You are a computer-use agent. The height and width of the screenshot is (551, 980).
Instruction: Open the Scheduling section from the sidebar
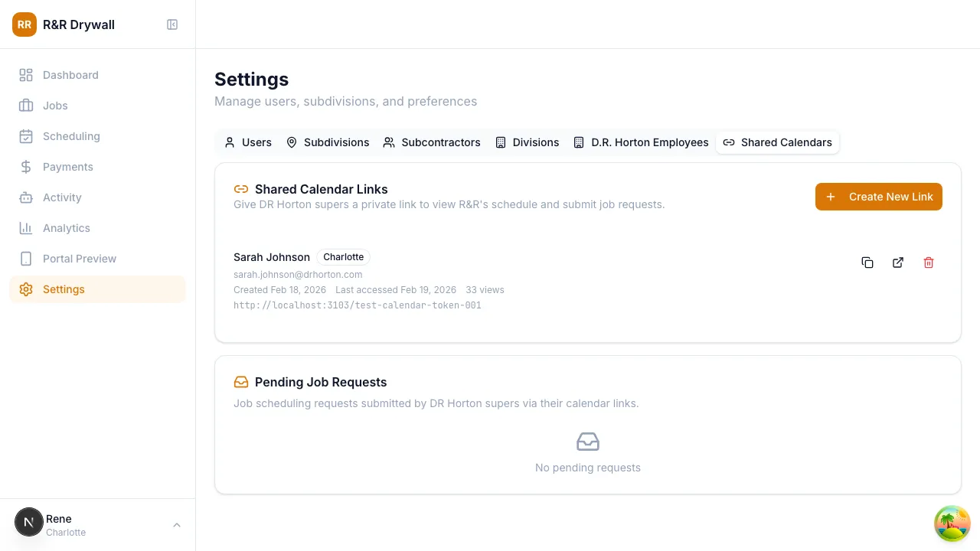tap(71, 136)
